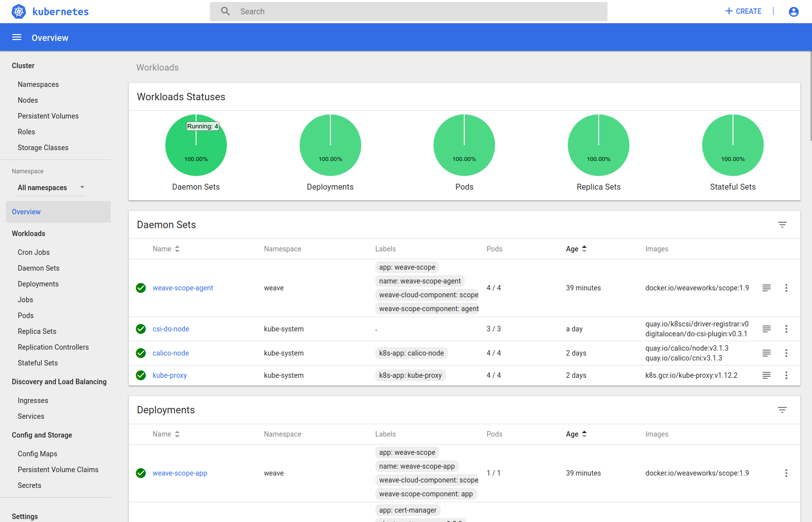Image resolution: width=812 pixels, height=522 pixels.
Task: View logs for kube-proxy daemon set
Action: click(767, 375)
